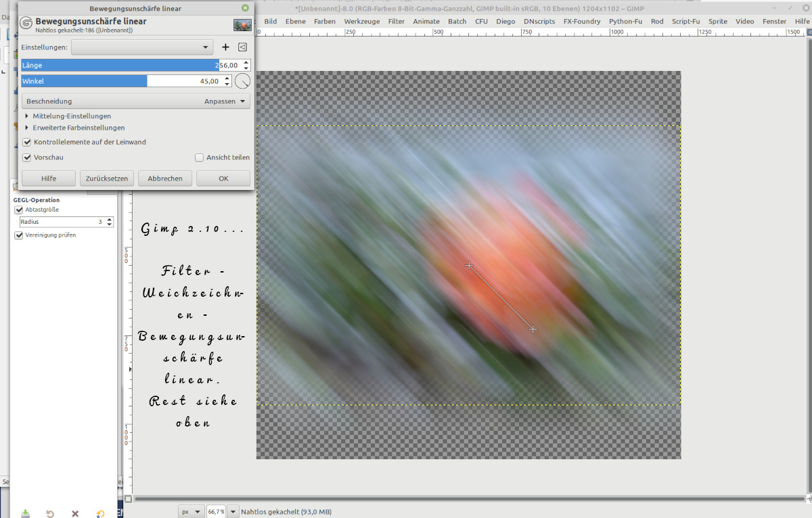Toggle Kontrollelemente auf der Leinwand checkbox
Viewport: 812px width, 518px height.
click(27, 142)
